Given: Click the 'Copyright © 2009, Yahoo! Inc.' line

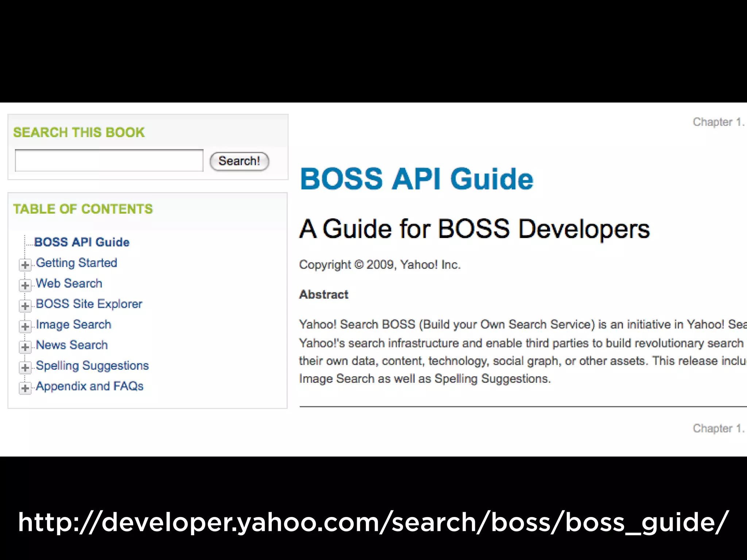Looking at the screenshot, I should click(380, 265).
